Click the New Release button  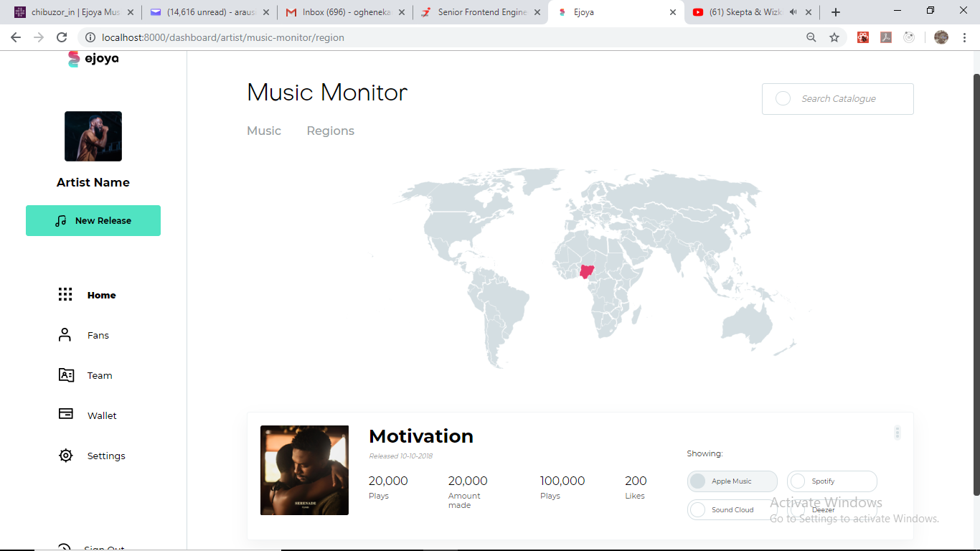[x=93, y=221]
